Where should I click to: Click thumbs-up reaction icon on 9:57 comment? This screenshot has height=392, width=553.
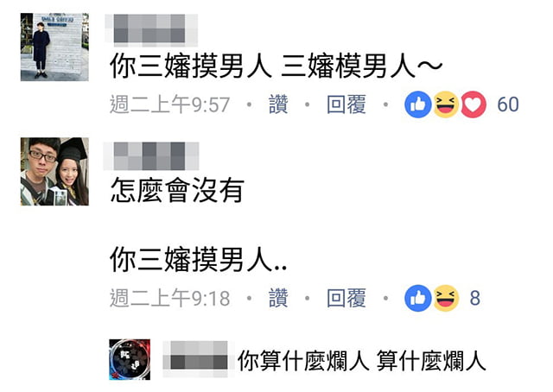click(x=418, y=104)
